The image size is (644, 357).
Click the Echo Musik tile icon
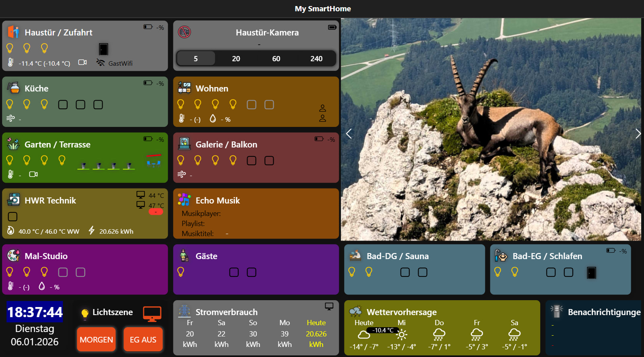point(184,199)
